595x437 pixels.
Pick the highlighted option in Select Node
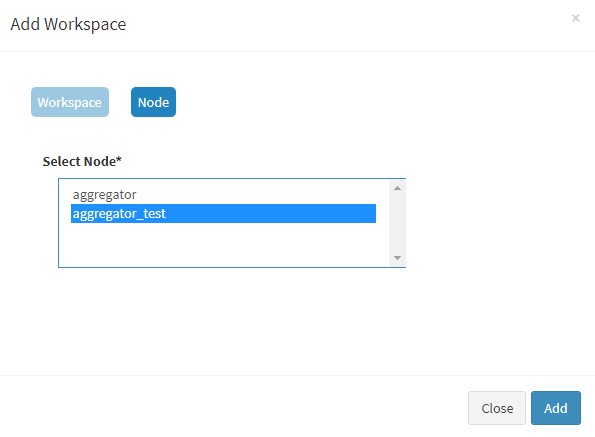(x=223, y=214)
